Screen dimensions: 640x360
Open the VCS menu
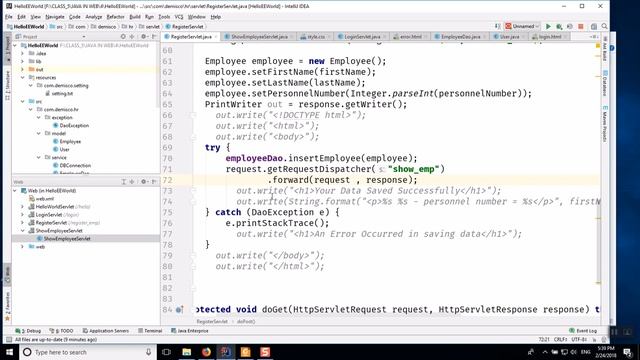click(179, 17)
